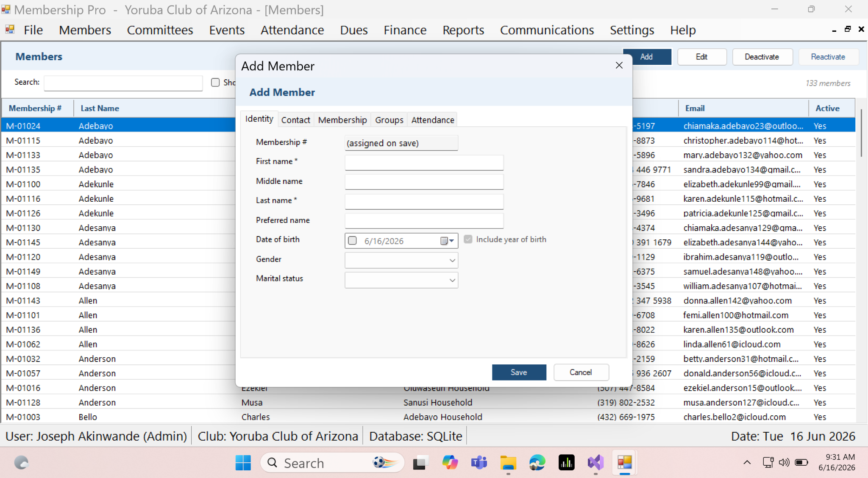
Task: Sort by Last Name column header
Action: click(154, 108)
